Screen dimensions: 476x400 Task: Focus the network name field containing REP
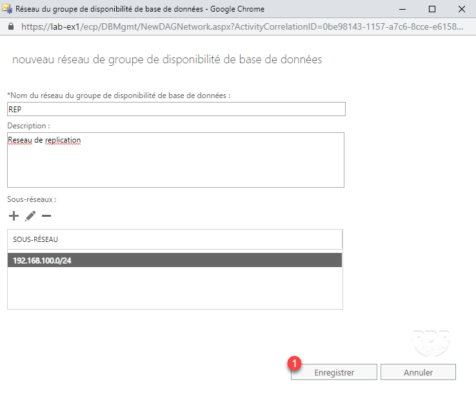click(x=176, y=109)
